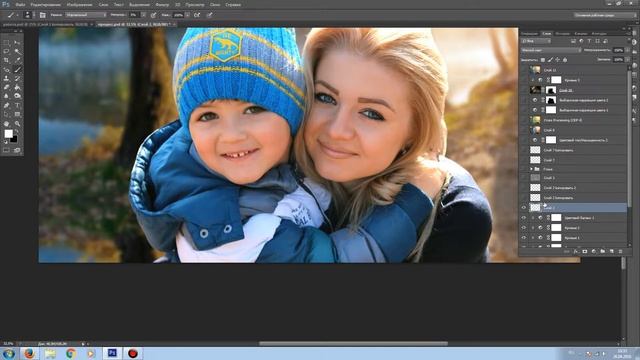640x360 pixels.
Task: Select the Brush tool in the toolbox
Action: point(17,69)
